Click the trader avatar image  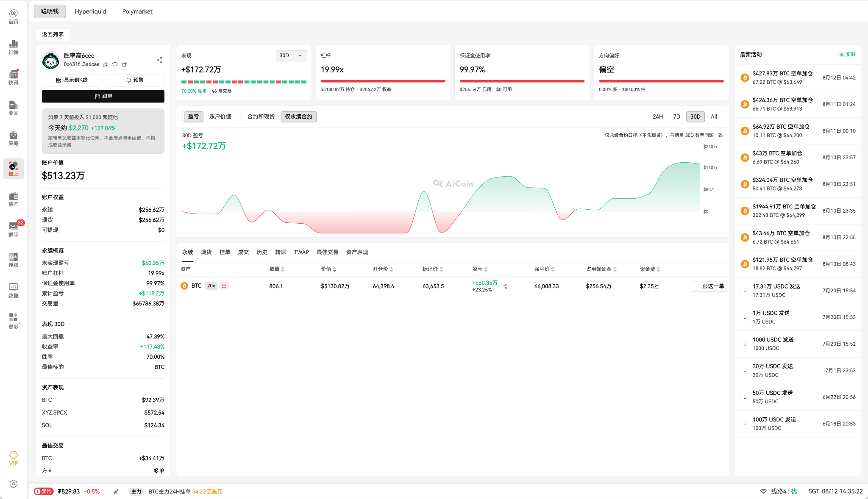tap(51, 60)
